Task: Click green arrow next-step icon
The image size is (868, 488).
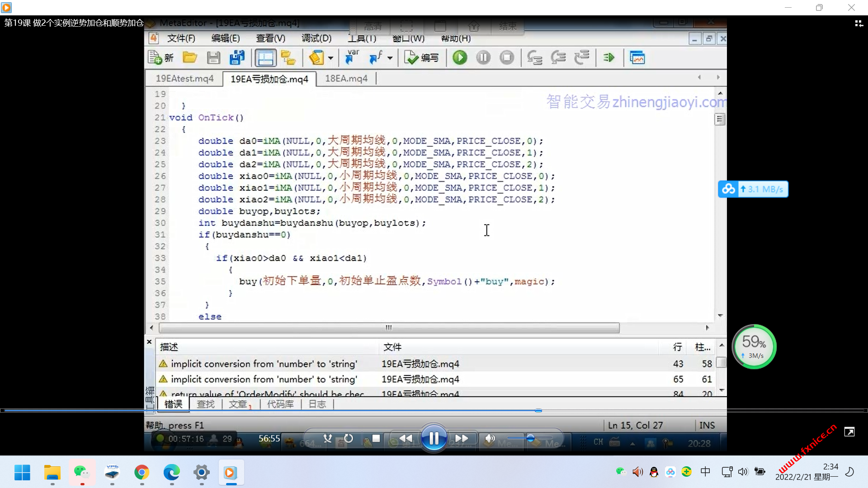Action: click(609, 58)
